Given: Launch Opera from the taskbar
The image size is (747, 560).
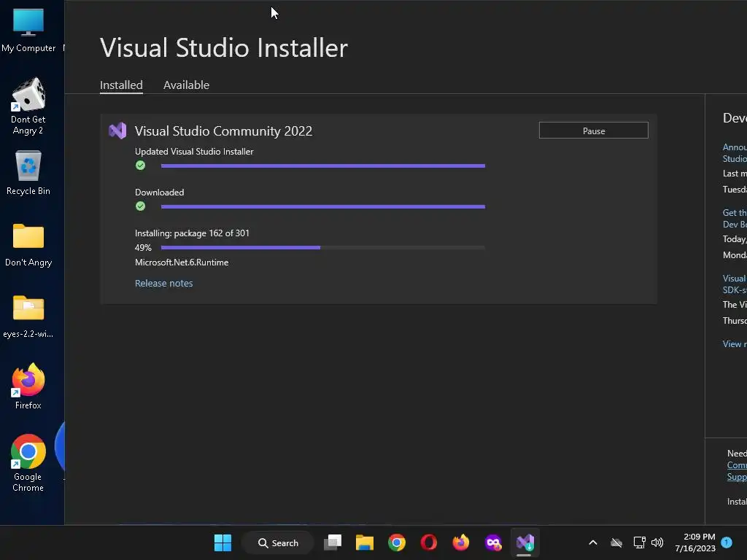Looking at the screenshot, I should click(x=428, y=542).
